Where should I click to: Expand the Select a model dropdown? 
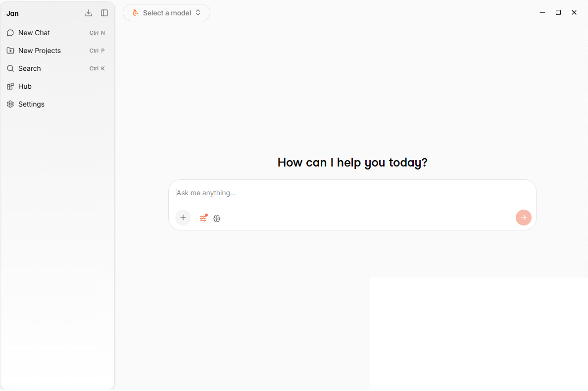point(166,13)
